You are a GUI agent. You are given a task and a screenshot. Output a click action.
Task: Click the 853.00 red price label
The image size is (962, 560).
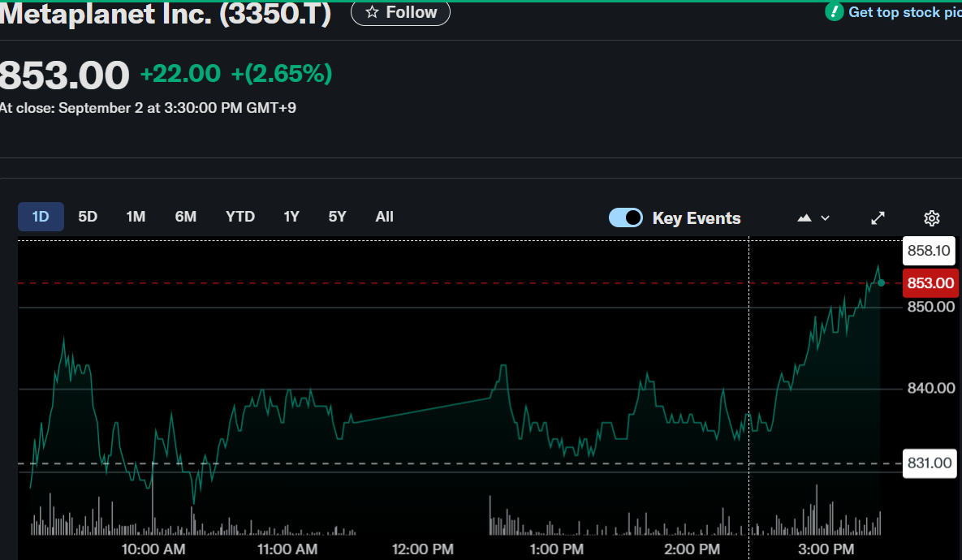(930, 282)
